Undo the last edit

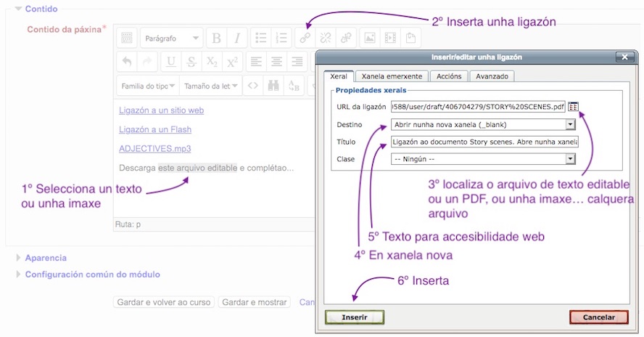coord(127,62)
